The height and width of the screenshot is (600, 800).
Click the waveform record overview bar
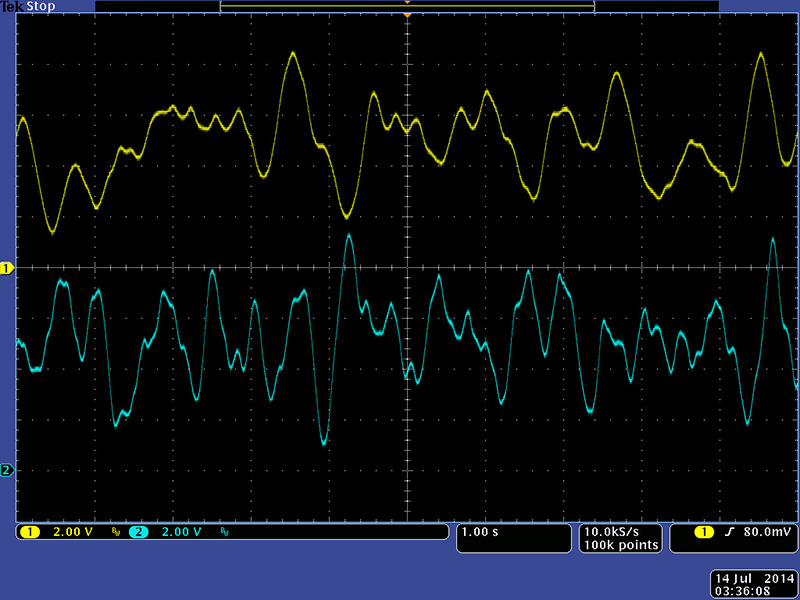[407, 6]
